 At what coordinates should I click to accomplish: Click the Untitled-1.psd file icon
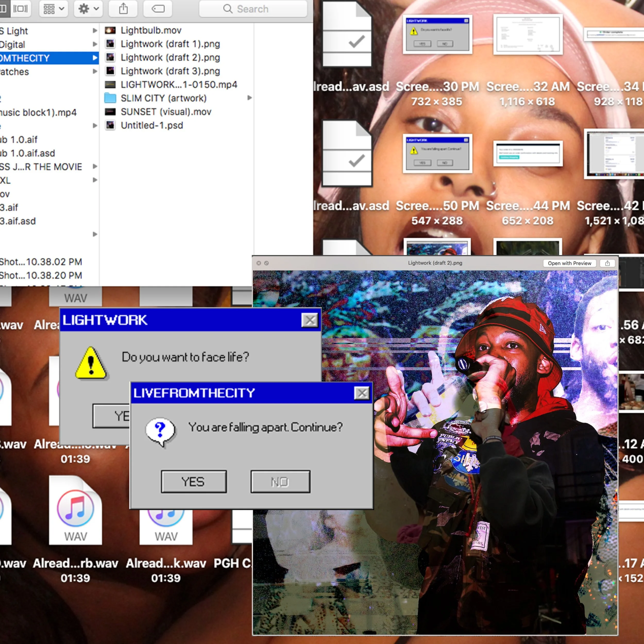[110, 125]
